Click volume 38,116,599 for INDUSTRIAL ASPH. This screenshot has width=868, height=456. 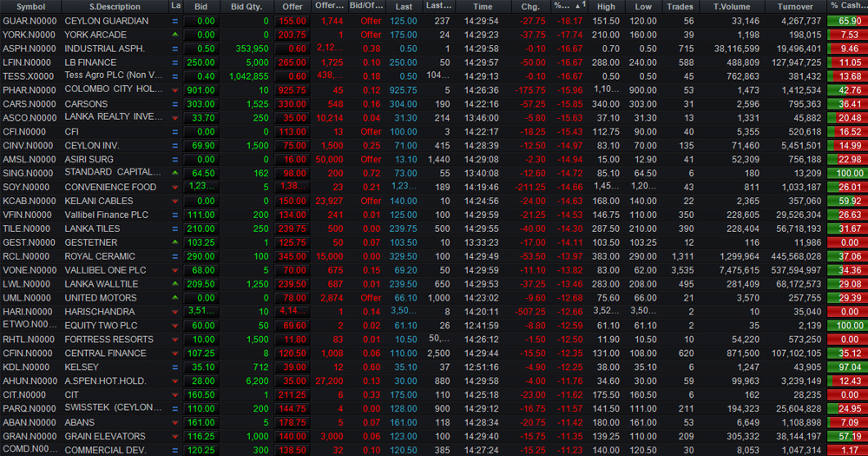click(734, 49)
